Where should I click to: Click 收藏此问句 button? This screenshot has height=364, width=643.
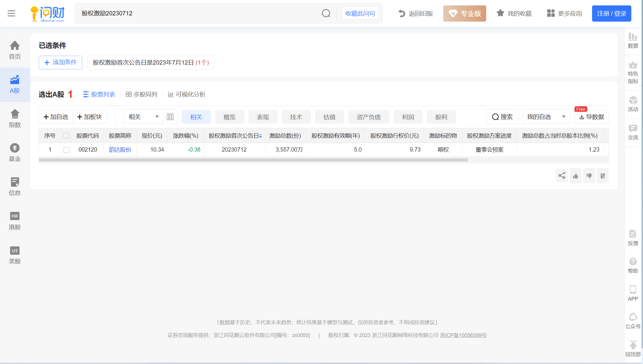[360, 13]
